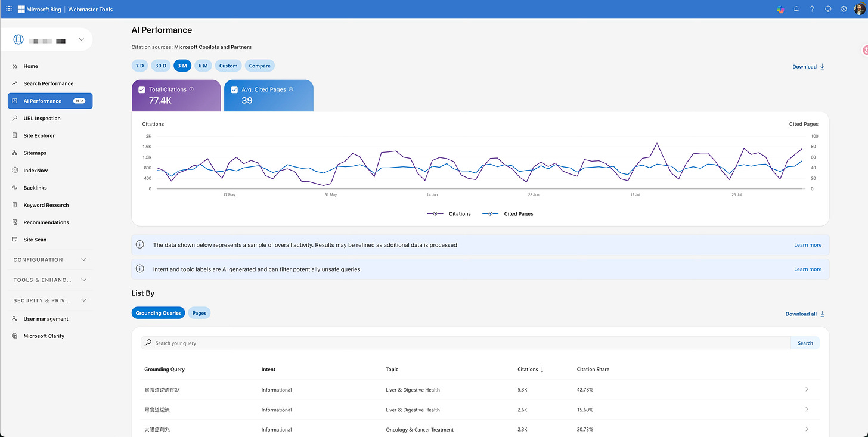
Task: Click the Sitemaps icon
Action: [15, 153]
